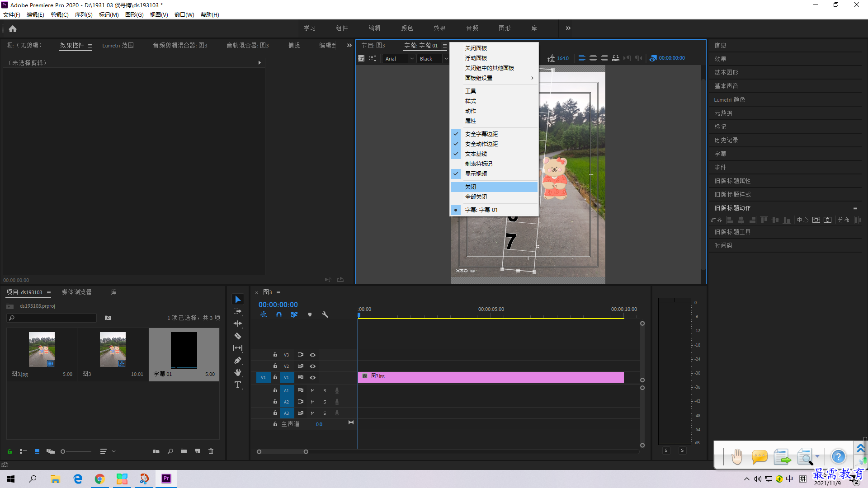The width and height of the screenshot is (868, 488).
Task: Choose 全部关闭 in panel menu
Action: pyautogui.click(x=494, y=197)
